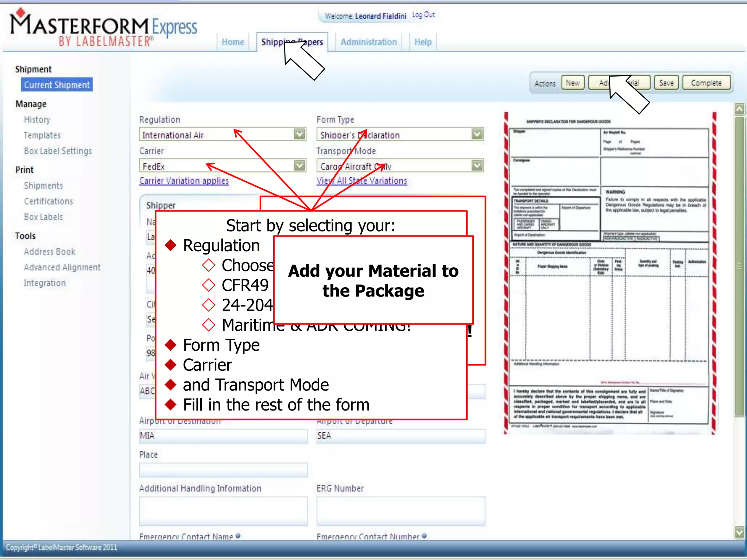Screen dimensions: 747x560
Task: Expand the Form Type dropdown arrow
Action: point(477,135)
